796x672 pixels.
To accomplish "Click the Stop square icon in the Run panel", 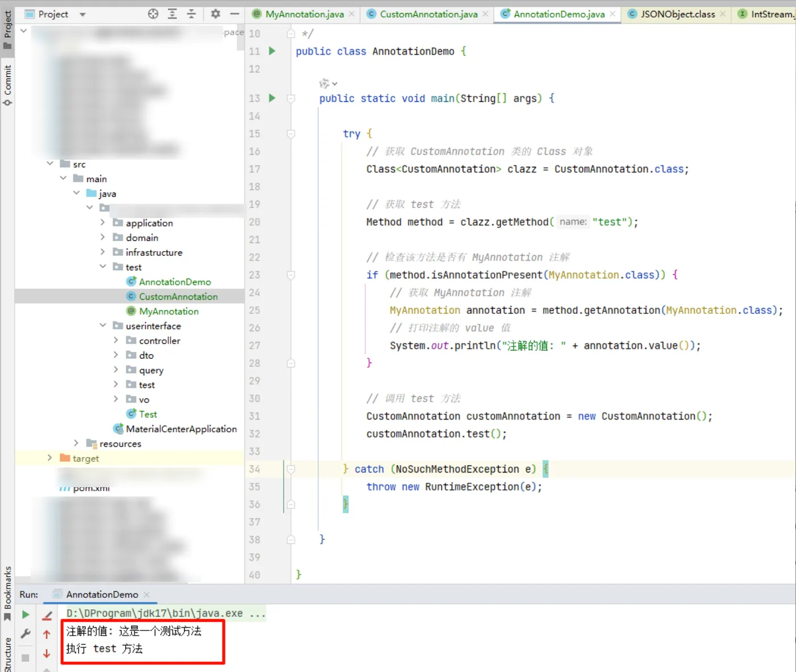I will pyautogui.click(x=26, y=658).
